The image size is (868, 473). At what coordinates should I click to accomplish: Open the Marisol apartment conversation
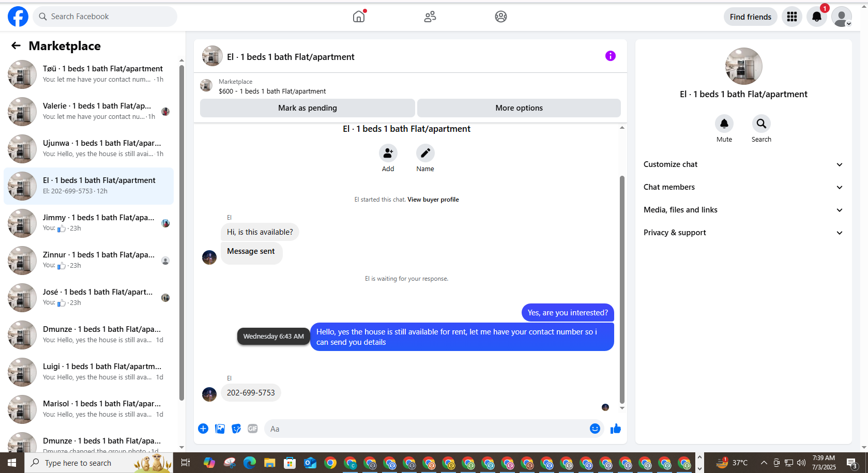[89, 409]
